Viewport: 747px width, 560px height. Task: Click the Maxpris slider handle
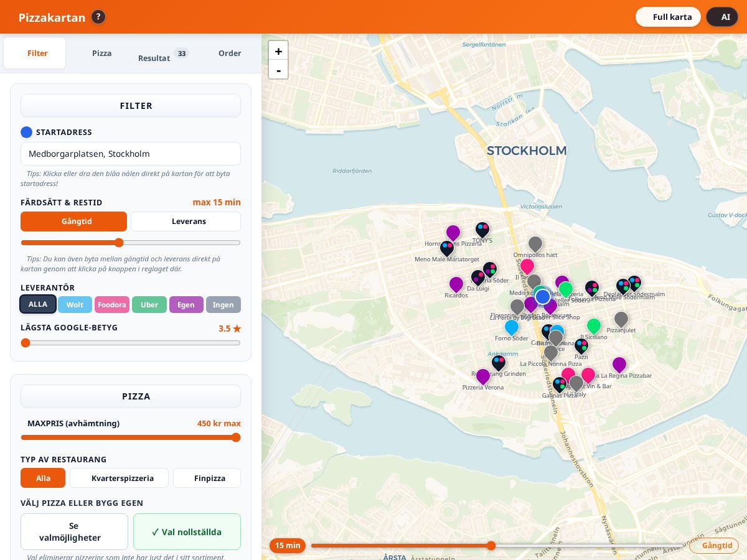[x=236, y=437]
